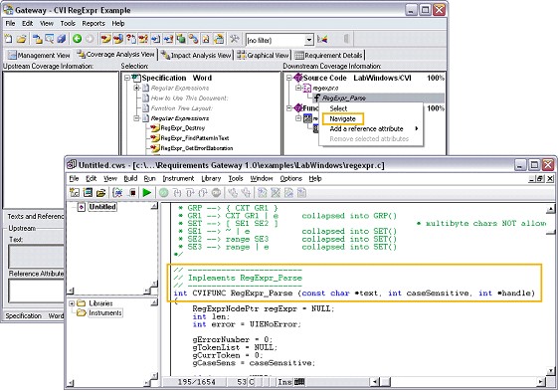Expand the Libraries folder in CVI tree
This screenshot has width=560, height=392.
coord(72,303)
